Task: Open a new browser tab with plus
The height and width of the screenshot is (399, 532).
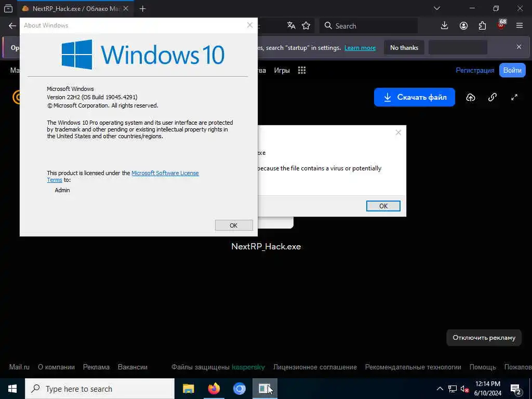Action: 142,9
